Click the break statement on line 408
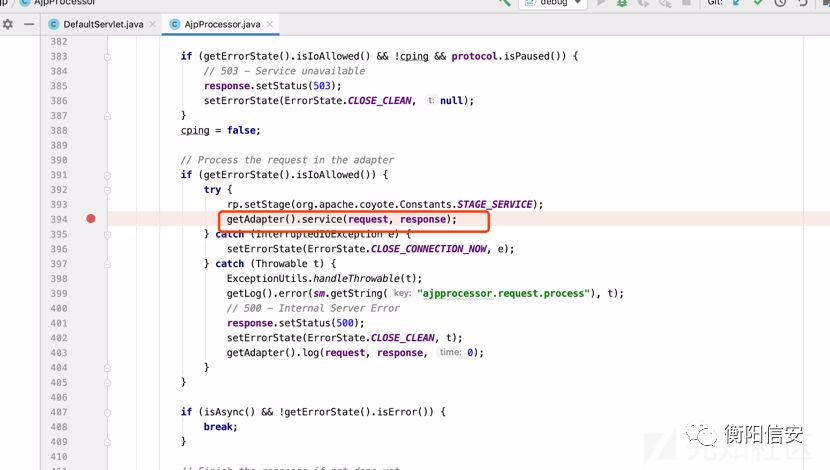 pos(220,427)
